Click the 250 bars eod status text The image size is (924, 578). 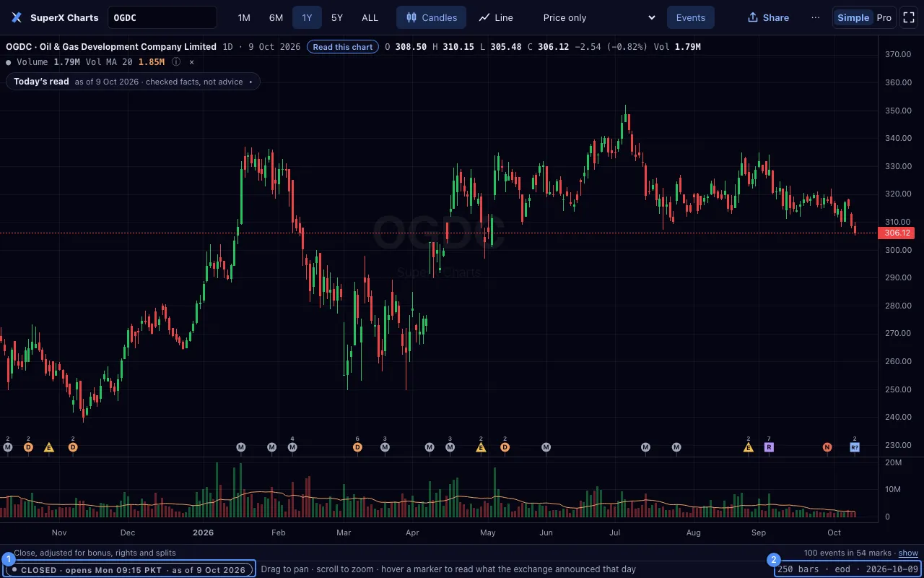tap(848, 569)
